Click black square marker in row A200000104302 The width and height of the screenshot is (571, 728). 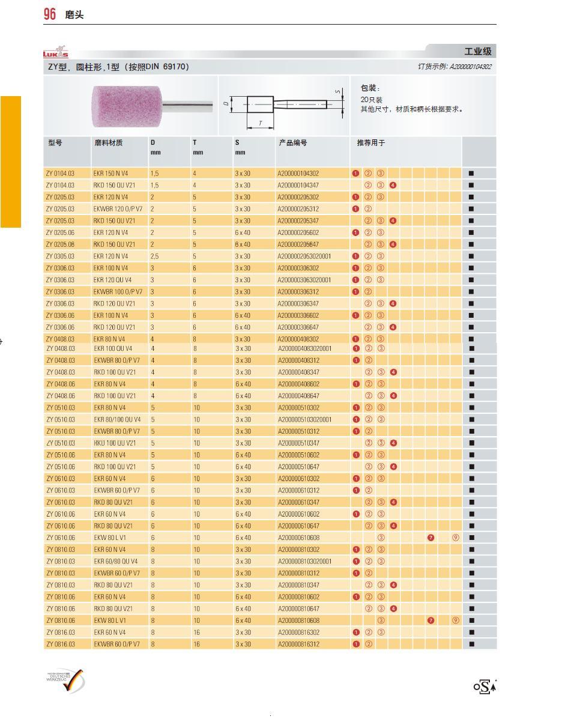471,174
